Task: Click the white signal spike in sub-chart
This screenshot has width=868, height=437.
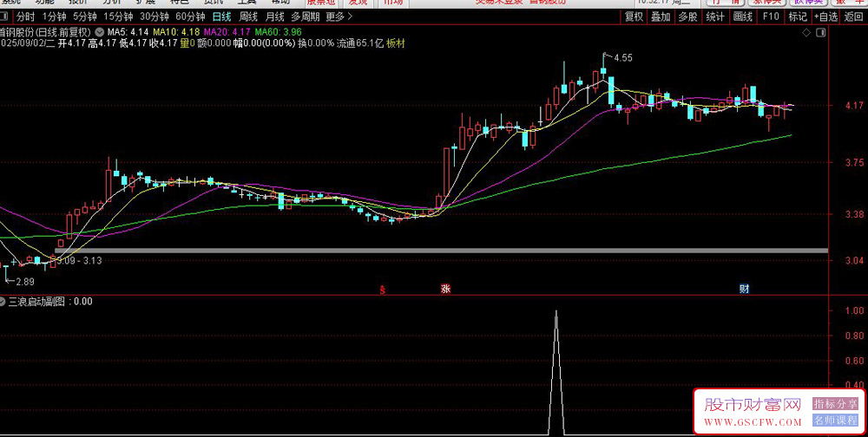Action: (x=556, y=370)
